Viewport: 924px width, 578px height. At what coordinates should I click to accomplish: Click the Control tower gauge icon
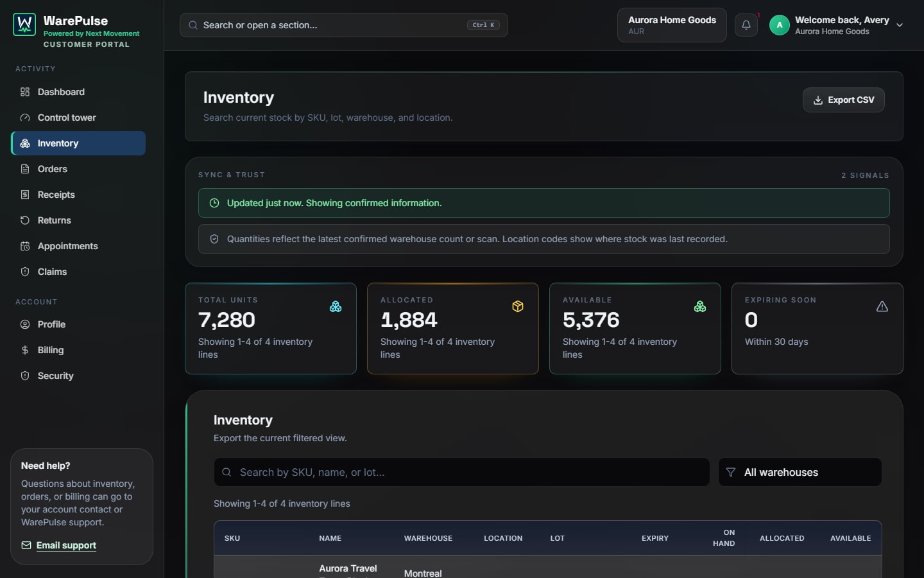click(x=25, y=118)
